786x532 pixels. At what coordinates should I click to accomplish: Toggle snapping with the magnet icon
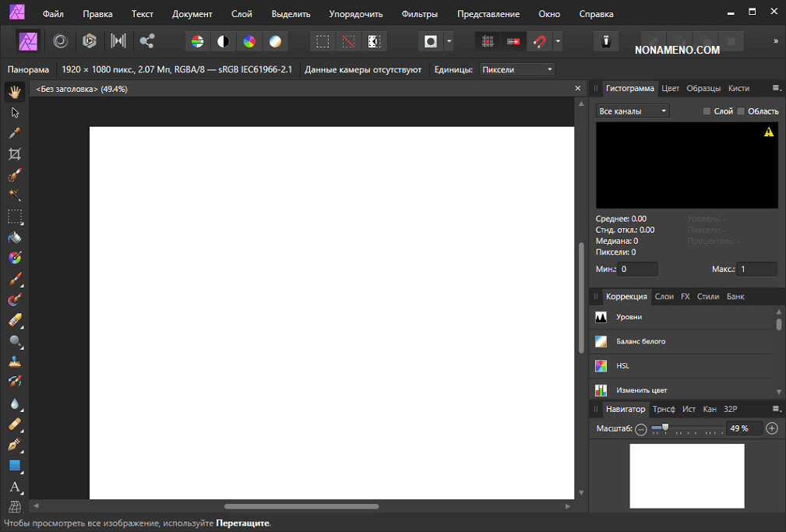538,41
